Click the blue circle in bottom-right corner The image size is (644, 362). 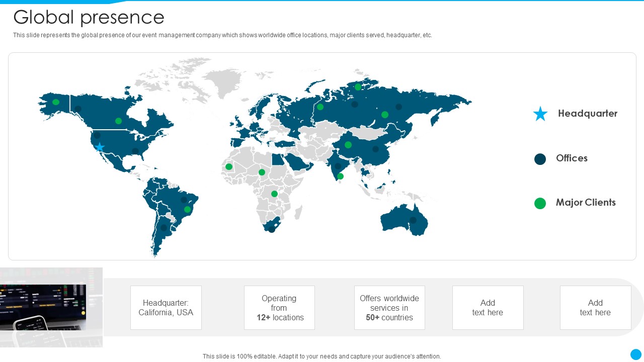click(x=636, y=354)
